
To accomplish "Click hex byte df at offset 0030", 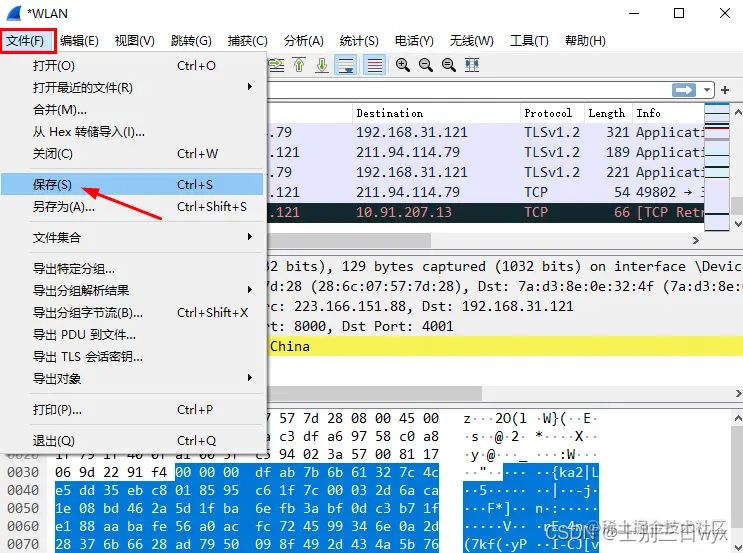I will 263,472.
